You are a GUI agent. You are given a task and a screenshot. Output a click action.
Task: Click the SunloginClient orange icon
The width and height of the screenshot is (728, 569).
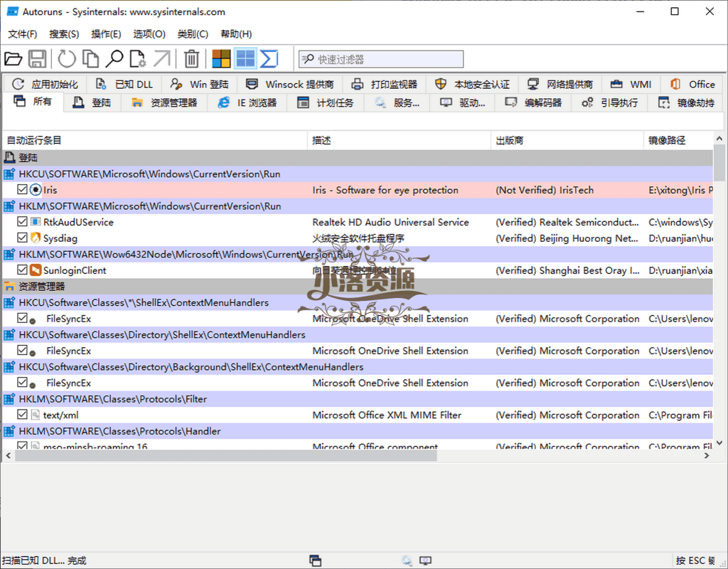[36, 270]
